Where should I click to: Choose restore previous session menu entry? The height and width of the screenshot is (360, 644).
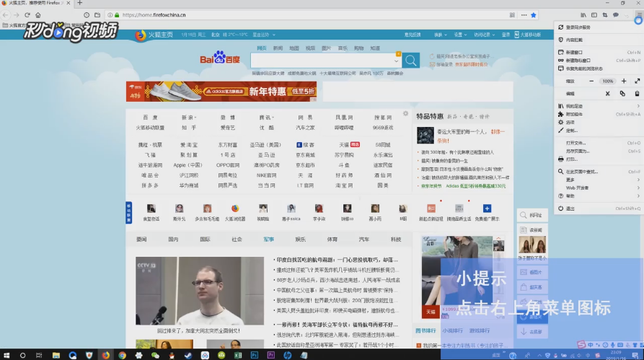(x=599, y=69)
